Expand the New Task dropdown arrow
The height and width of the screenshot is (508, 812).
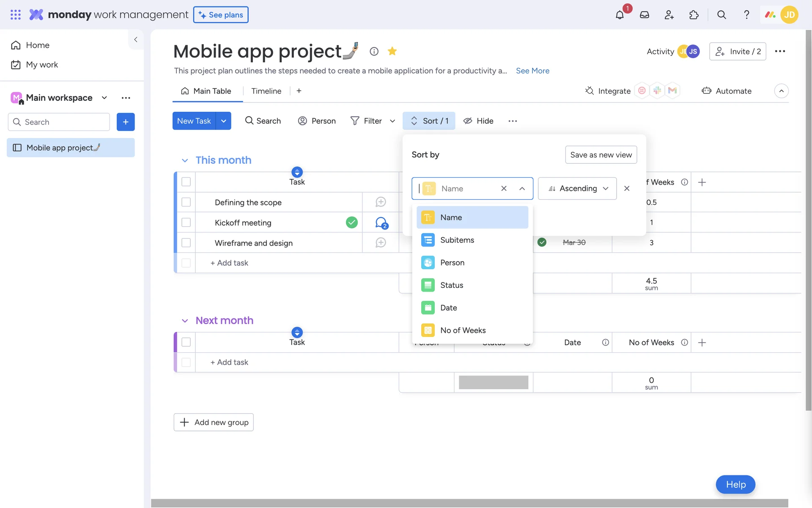(223, 121)
